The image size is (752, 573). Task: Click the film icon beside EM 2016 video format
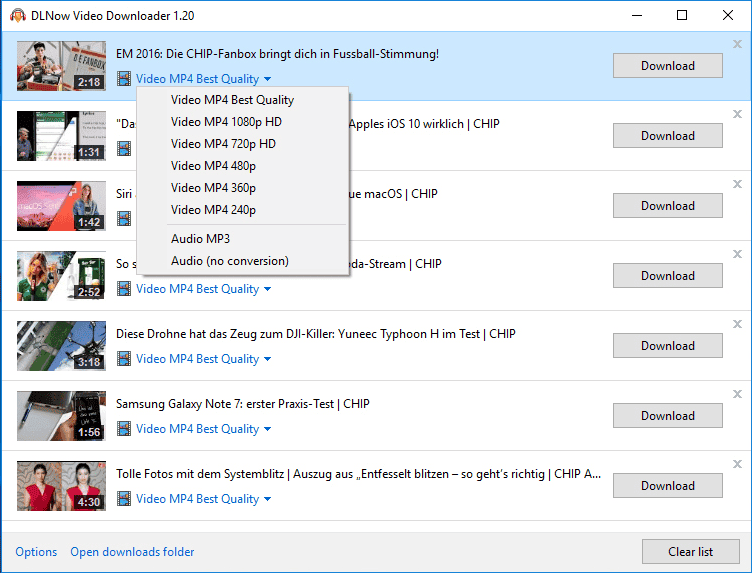(x=124, y=79)
